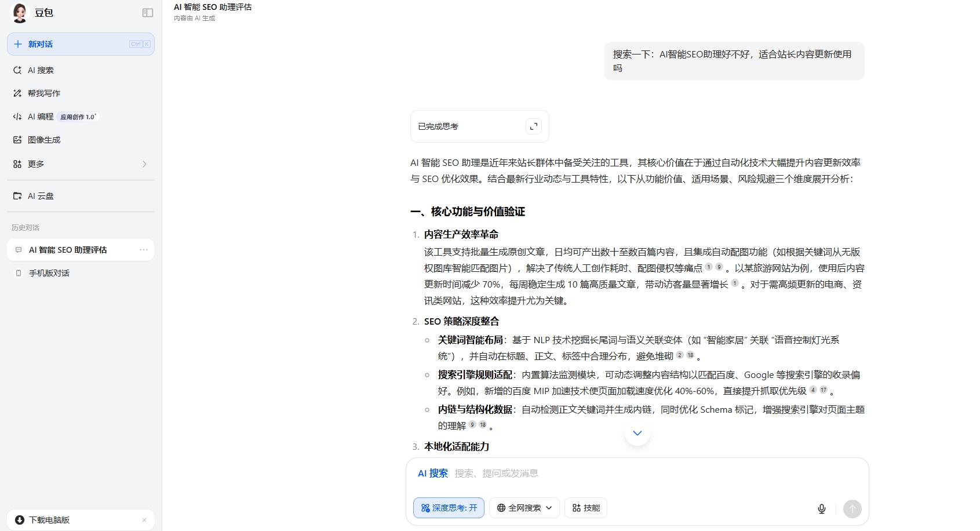980x531 pixels.
Task: Click the 技能 button
Action: pyautogui.click(x=585, y=507)
